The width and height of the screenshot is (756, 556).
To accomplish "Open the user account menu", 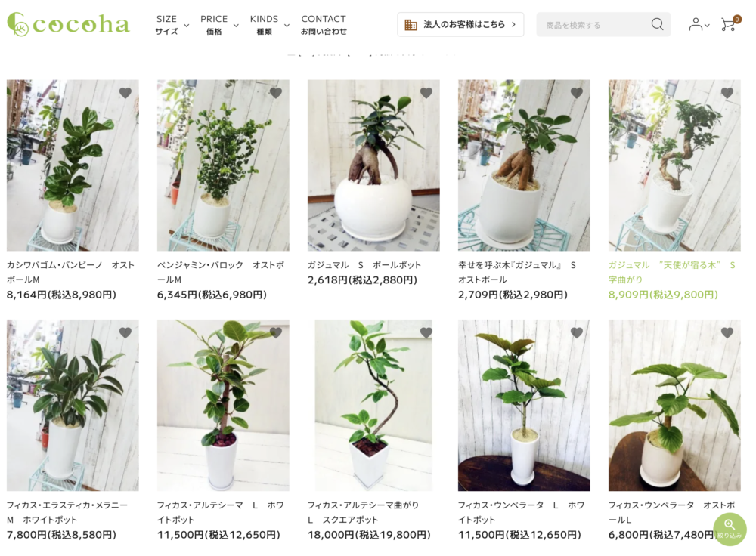I will pyautogui.click(x=699, y=24).
